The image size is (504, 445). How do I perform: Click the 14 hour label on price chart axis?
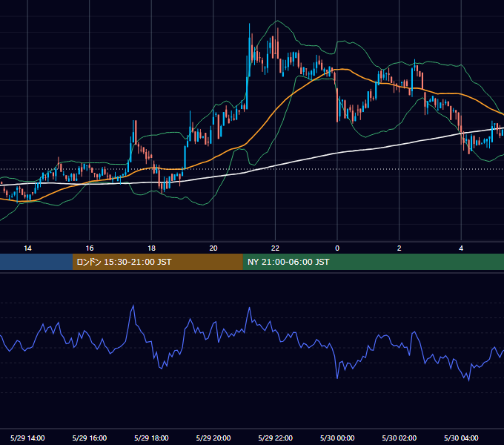click(27, 248)
